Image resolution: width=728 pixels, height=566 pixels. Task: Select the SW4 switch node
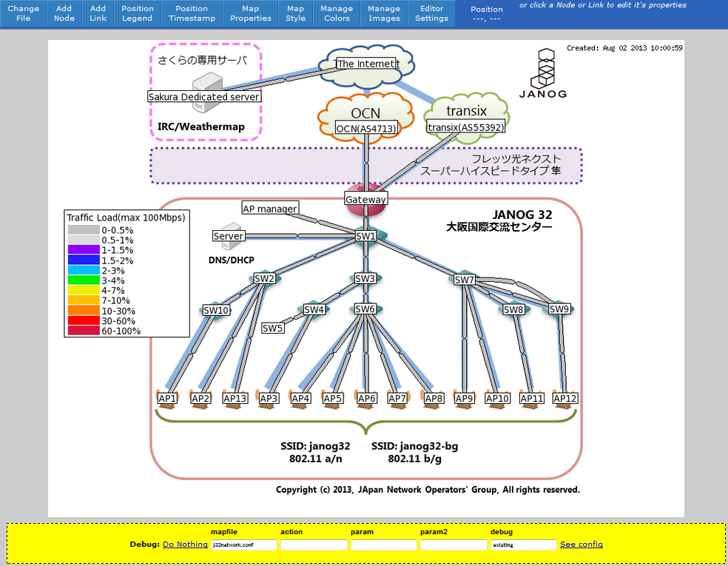314,309
